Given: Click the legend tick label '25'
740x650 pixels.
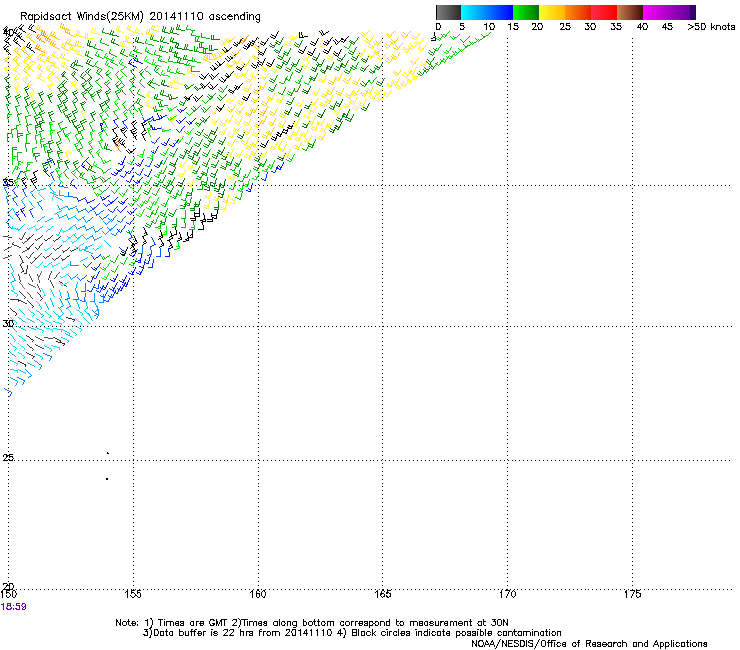Looking at the screenshot, I should pos(565,27).
